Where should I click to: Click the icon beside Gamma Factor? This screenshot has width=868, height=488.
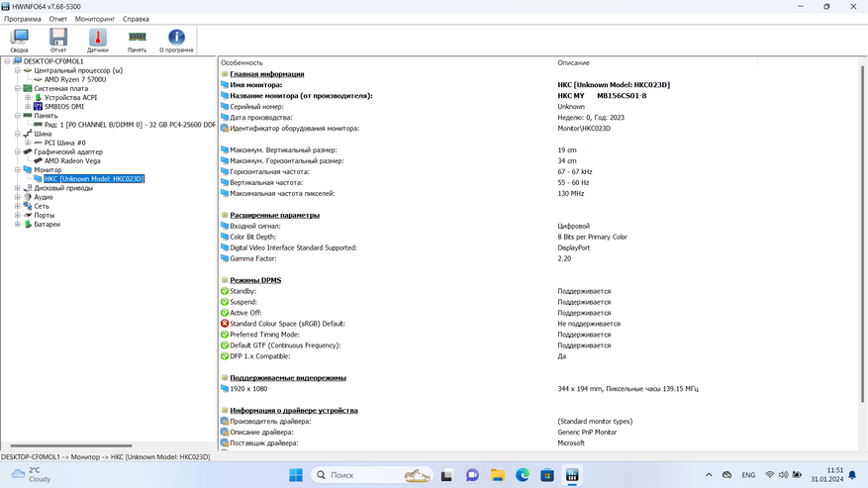pos(225,258)
